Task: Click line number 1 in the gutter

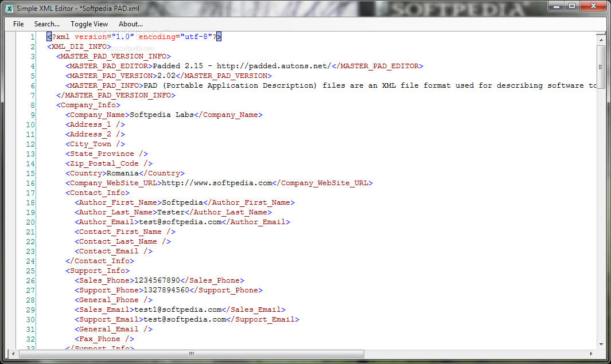Action: pos(33,37)
